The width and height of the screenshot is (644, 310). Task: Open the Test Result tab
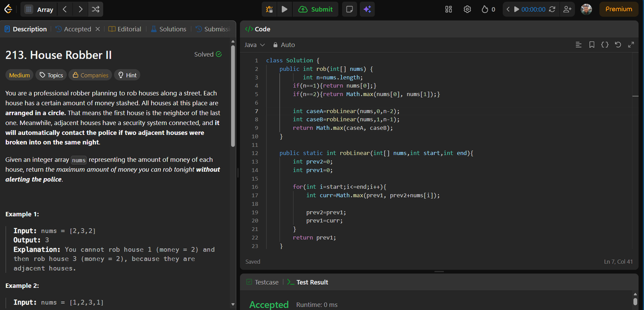[308, 282]
